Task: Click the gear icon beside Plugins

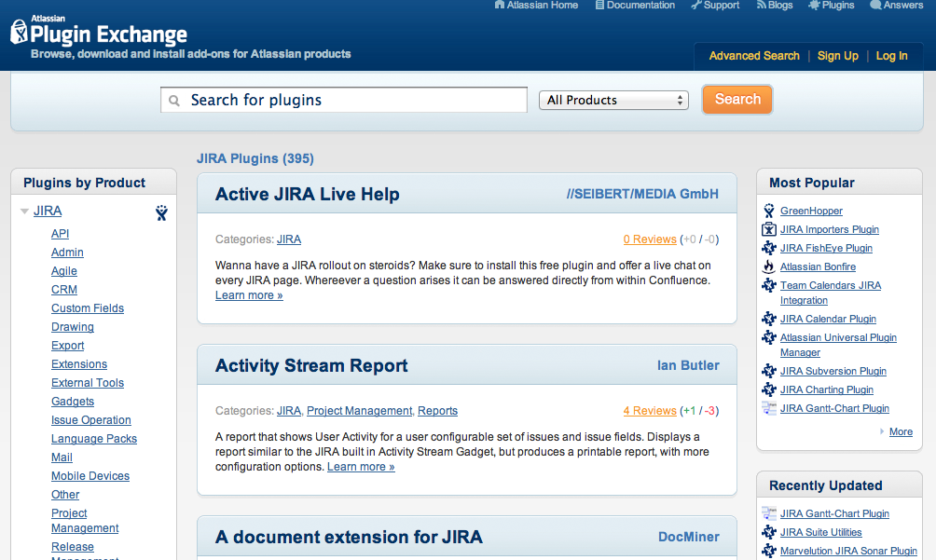Action: pos(814,5)
